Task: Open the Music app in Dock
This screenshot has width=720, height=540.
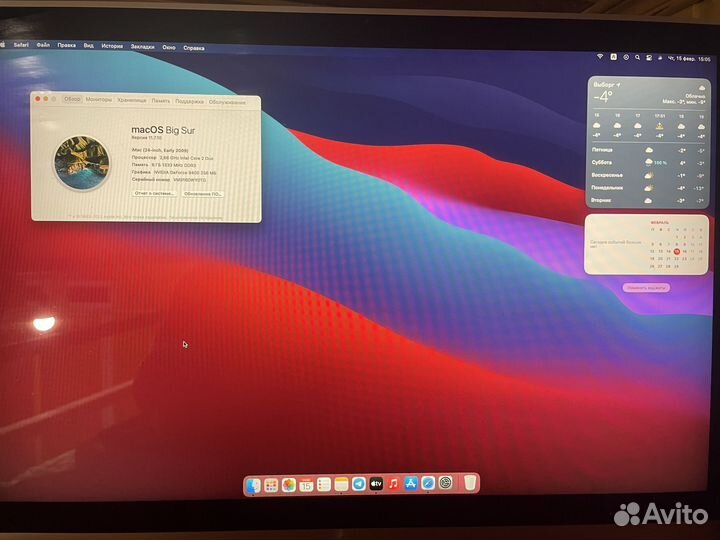Action: tap(394, 484)
